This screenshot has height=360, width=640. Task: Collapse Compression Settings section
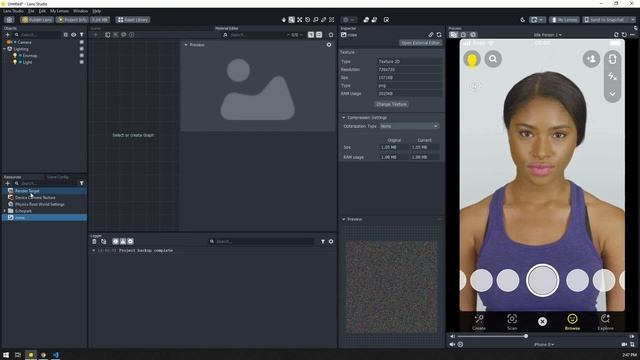click(344, 118)
